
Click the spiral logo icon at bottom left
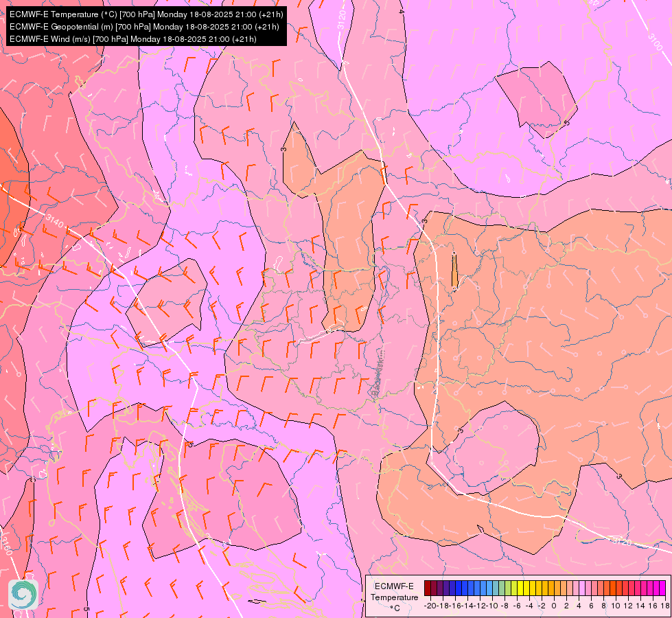[x=23, y=594]
